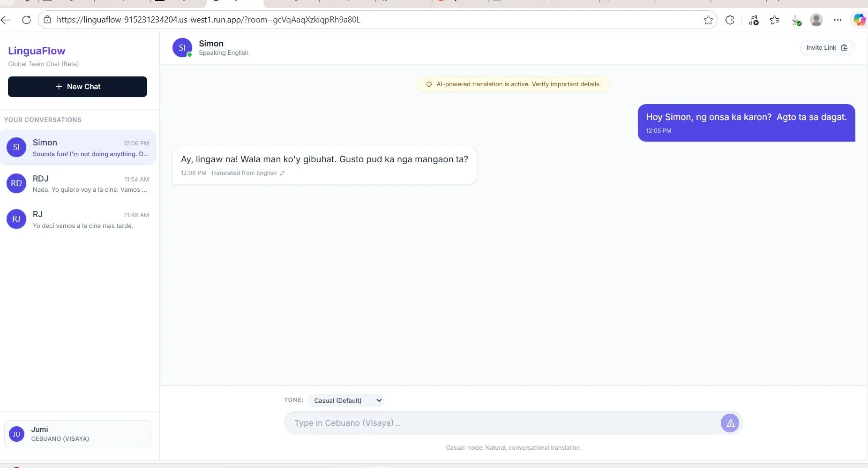
Task: Bookmark page with star icon
Action: (x=708, y=20)
